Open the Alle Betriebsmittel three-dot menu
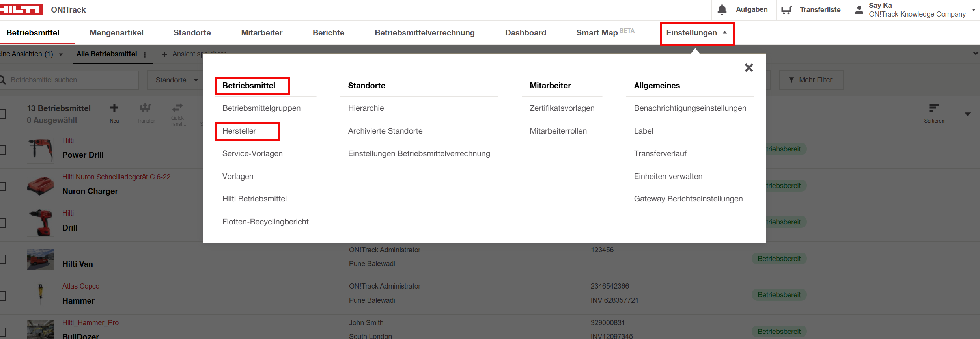The image size is (980, 339). point(145,54)
